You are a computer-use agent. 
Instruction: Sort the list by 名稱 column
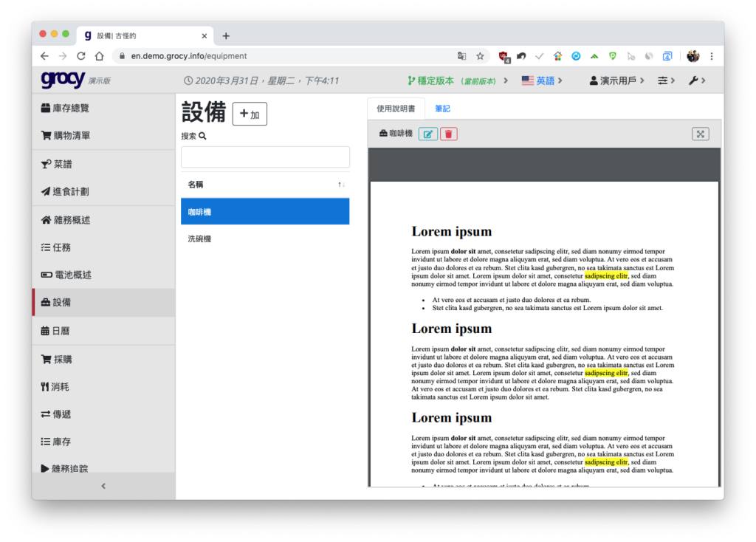(265, 185)
